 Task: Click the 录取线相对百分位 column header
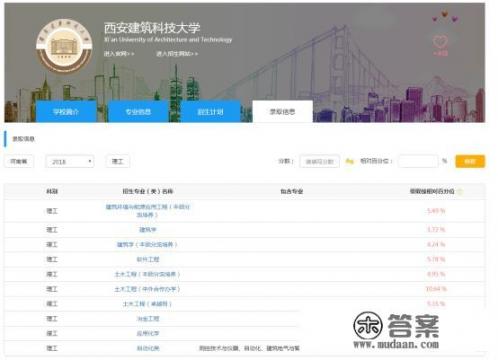pos(432,191)
